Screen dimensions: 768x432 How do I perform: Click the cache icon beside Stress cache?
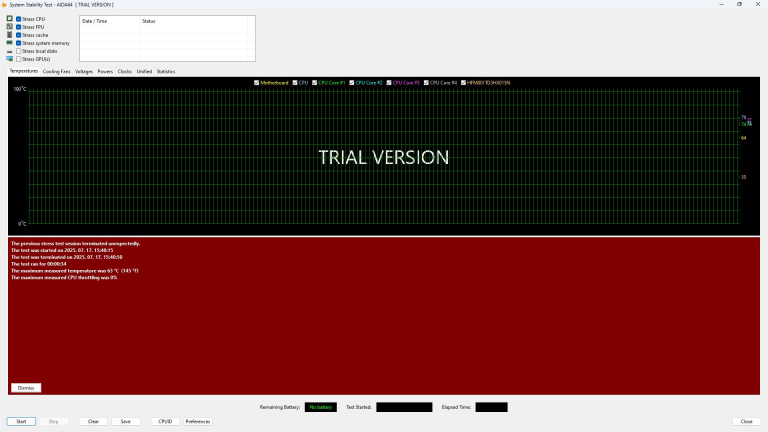(9, 35)
